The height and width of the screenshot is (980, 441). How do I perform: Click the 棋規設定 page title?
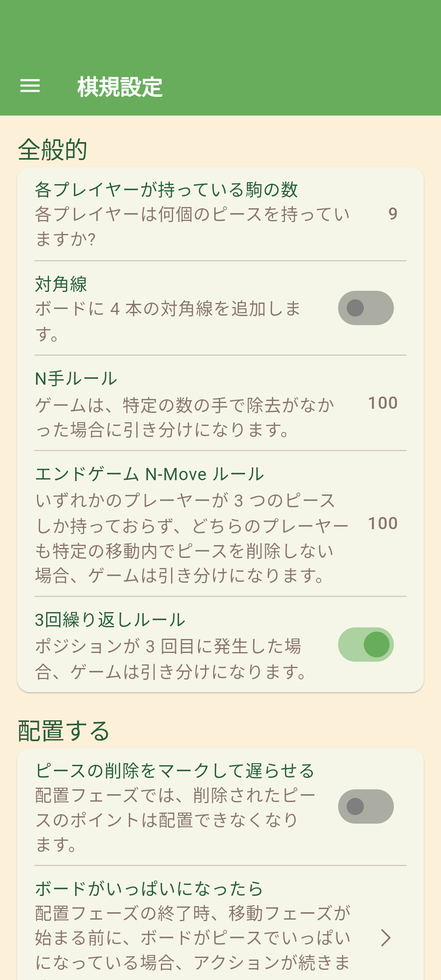[120, 87]
